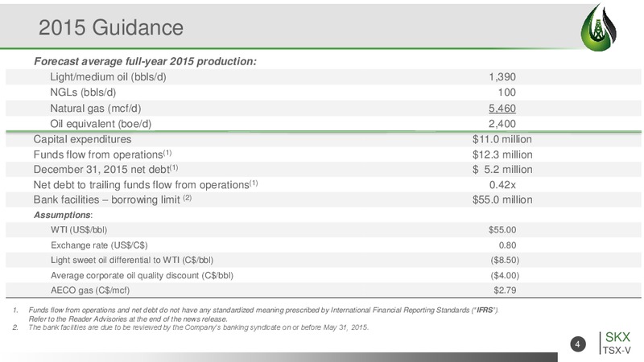Click the 'Light/medium oil (bbls/d)' row label

108,76
